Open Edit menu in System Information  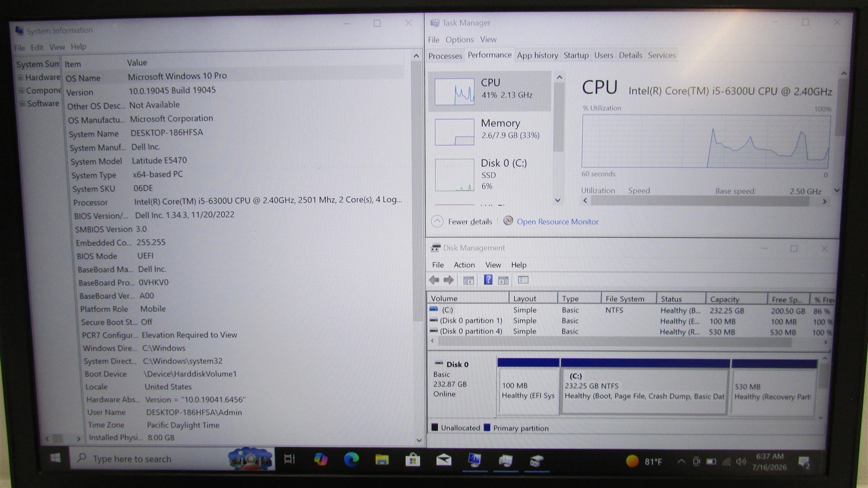pyautogui.click(x=37, y=47)
